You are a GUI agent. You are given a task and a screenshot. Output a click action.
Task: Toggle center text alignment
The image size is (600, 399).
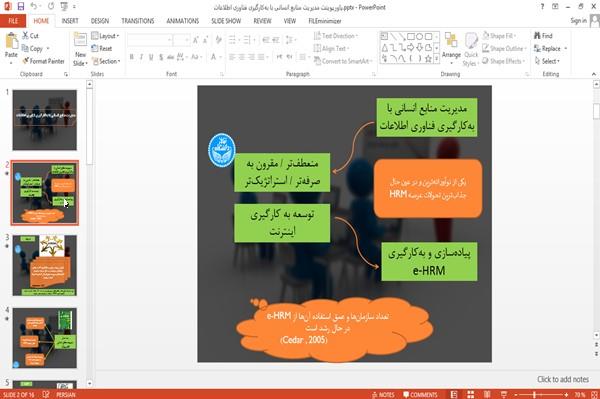coord(242,57)
